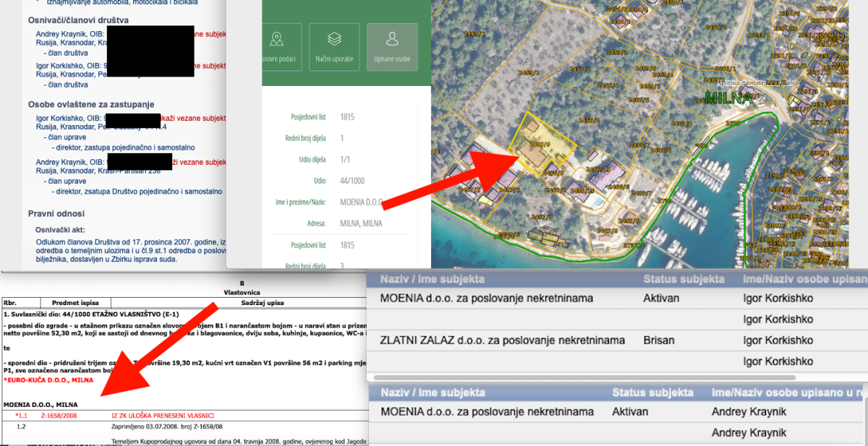Click the location pin icon for Osnovni podaci

tap(276, 40)
